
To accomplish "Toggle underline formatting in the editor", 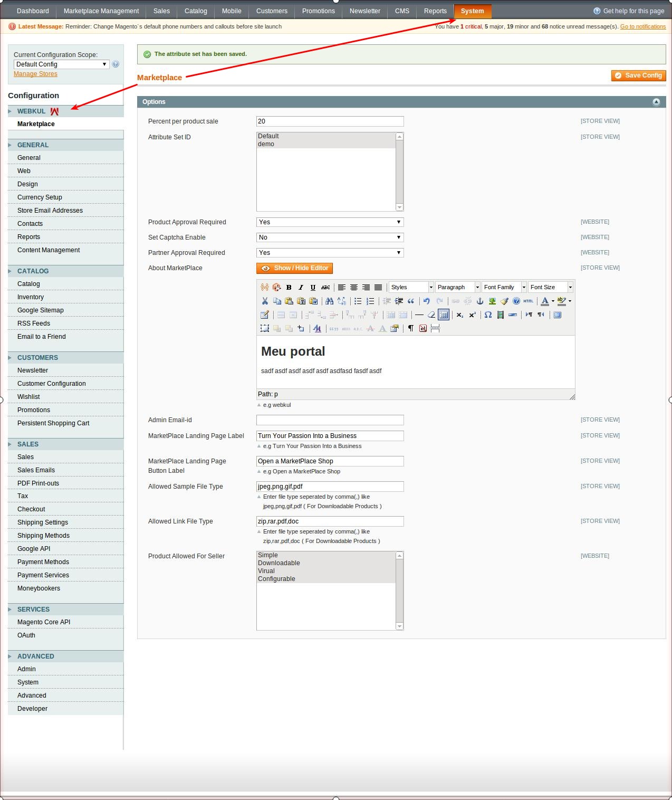I will [313, 287].
